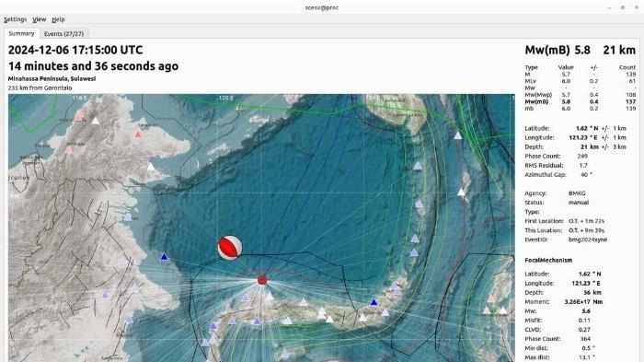Click the RMS Residual value 1.7
This screenshot has height=362, width=644.
[583, 166]
